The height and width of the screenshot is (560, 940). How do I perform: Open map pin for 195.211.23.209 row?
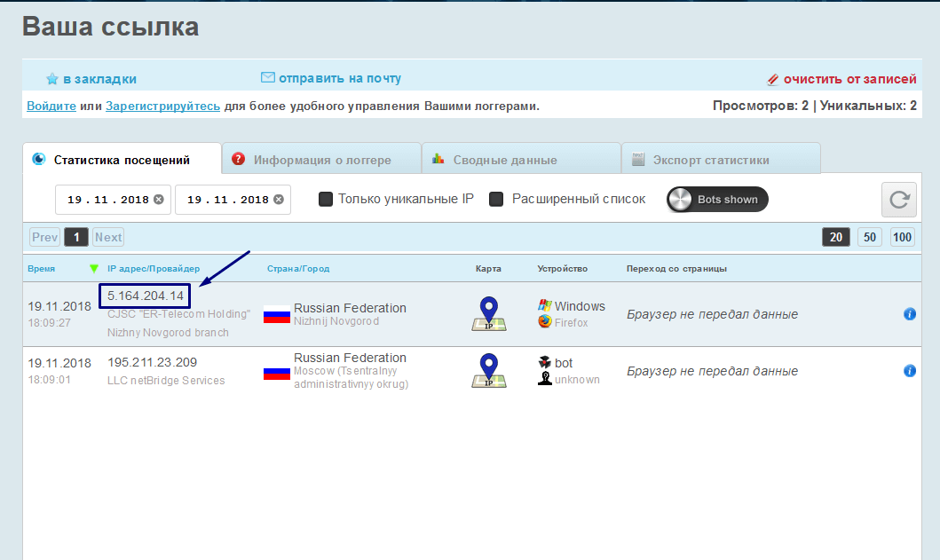click(x=488, y=371)
